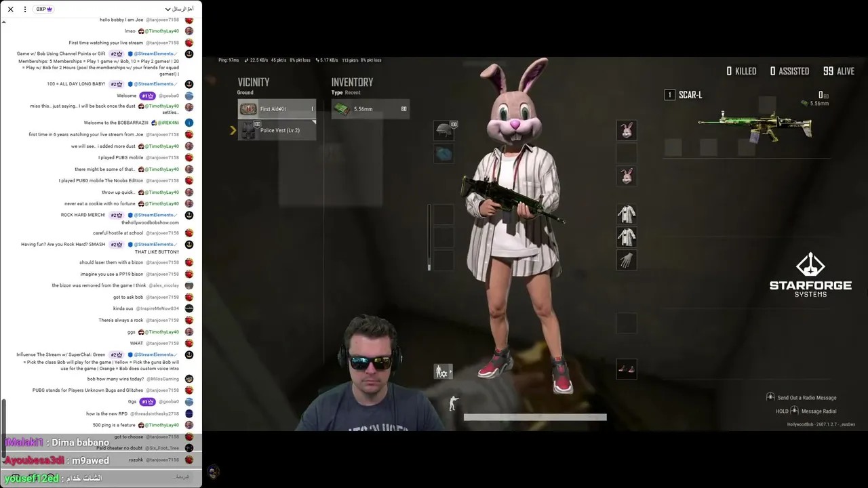Select the First Aid Kit in Vicinity

click(x=277, y=109)
